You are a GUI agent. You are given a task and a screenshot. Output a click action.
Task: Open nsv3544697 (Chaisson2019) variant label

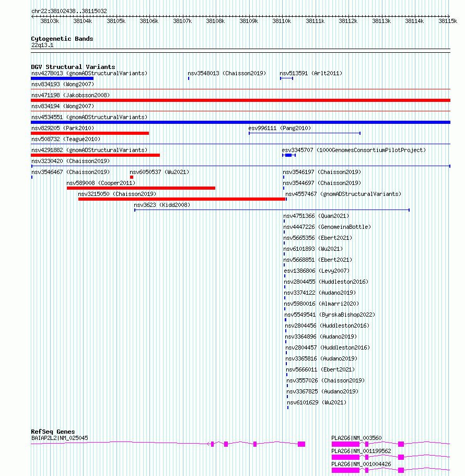coord(322,183)
